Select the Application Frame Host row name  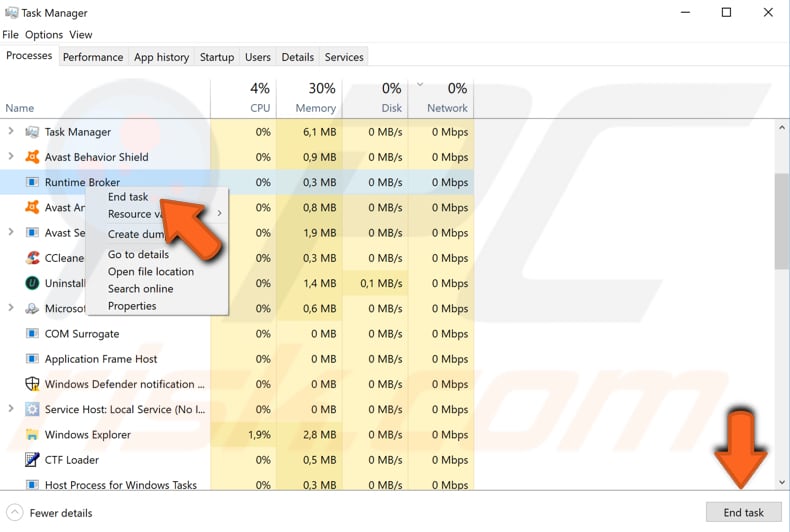[101, 359]
